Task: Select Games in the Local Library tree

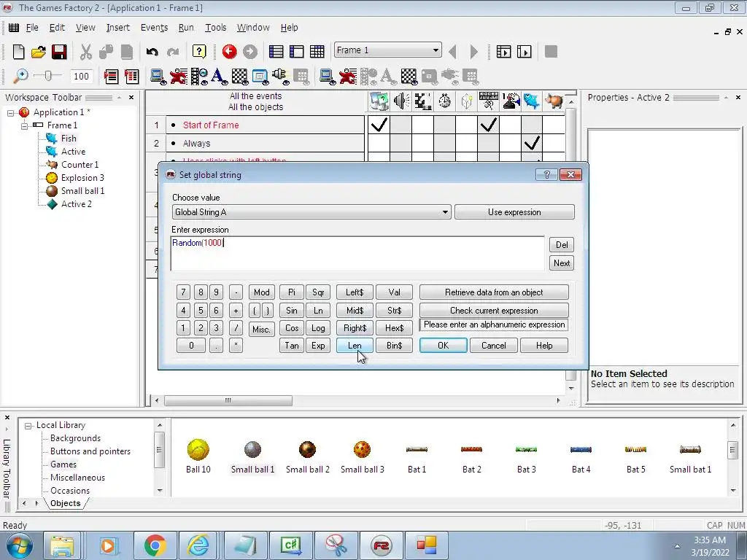Action: [x=63, y=464]
